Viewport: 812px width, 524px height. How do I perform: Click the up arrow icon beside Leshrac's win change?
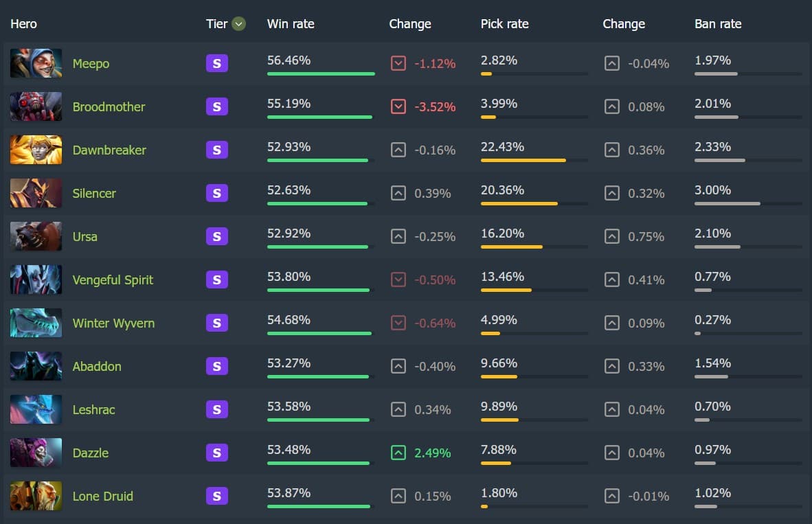coord(398,409)
